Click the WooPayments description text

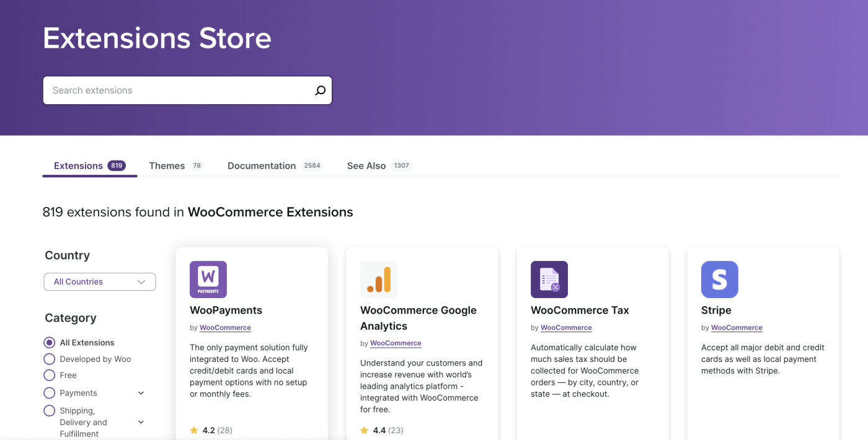point(249,371)
